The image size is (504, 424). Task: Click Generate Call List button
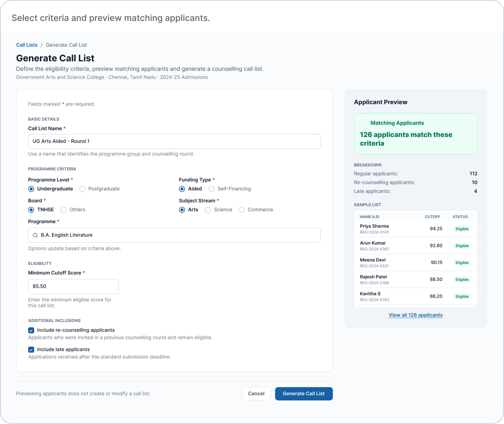pyautogui.click(x=304, y=394)
